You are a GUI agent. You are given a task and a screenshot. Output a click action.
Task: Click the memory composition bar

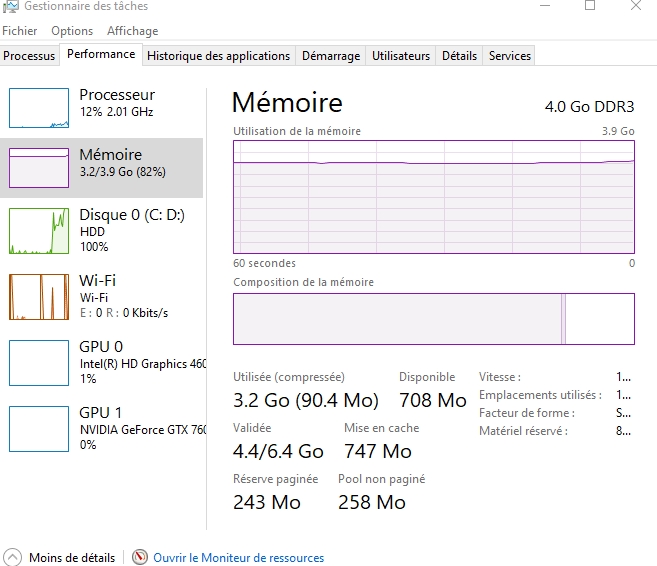[x=433, y=319]
